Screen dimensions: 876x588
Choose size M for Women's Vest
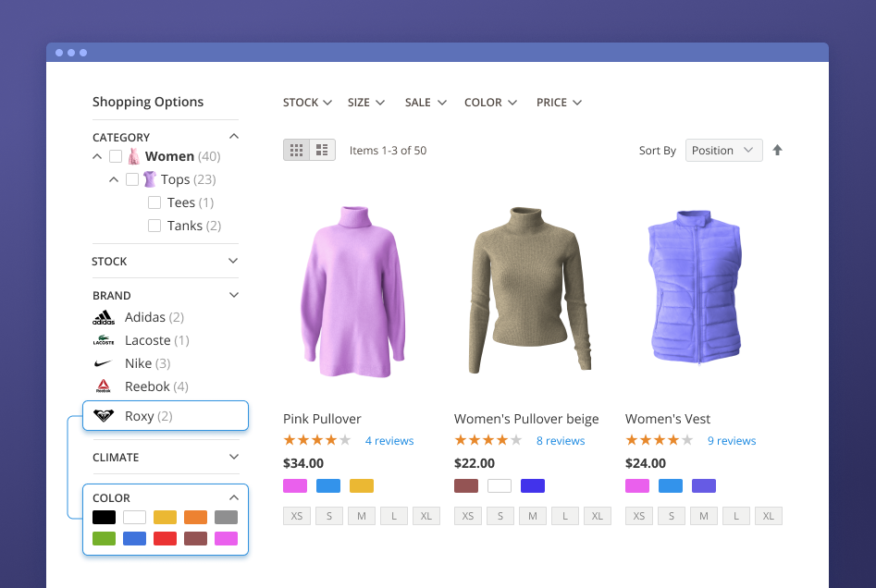[704, 516]
